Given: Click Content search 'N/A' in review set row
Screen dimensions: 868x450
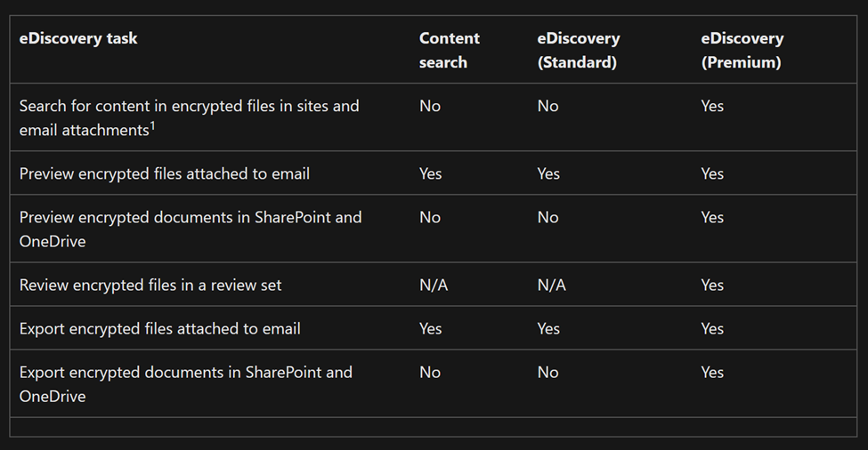Looking at the screenshot, I should 434,285.
